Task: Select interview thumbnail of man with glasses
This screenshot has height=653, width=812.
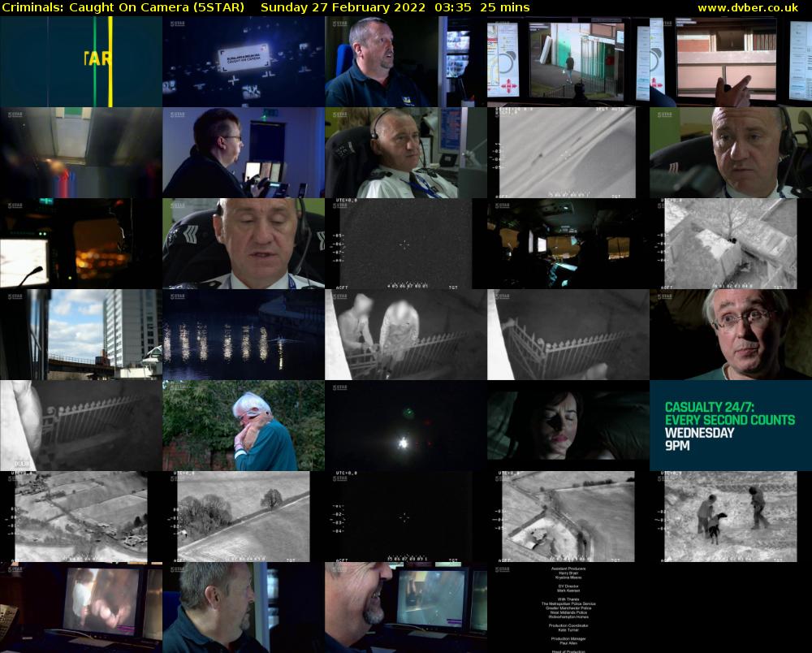Action: tap(730, 335)
